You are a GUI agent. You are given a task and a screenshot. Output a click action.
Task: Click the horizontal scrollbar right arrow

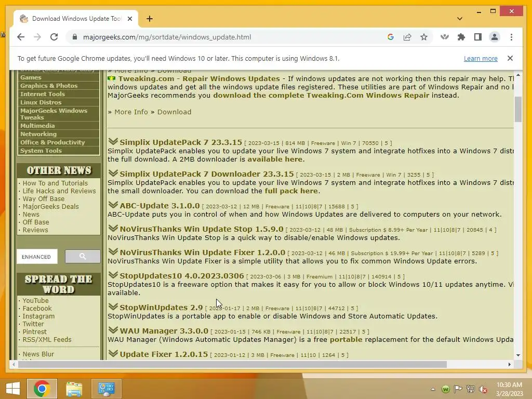(x=509, y=364)
